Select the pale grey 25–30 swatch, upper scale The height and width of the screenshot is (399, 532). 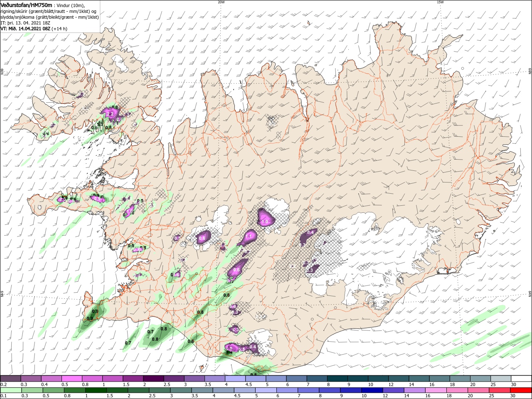(500, 379)
